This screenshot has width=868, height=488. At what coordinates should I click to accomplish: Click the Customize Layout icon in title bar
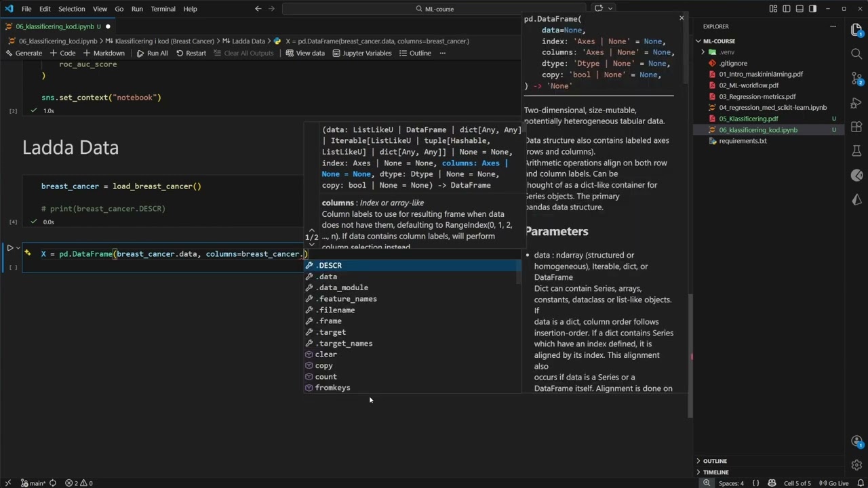pos(773,9)
